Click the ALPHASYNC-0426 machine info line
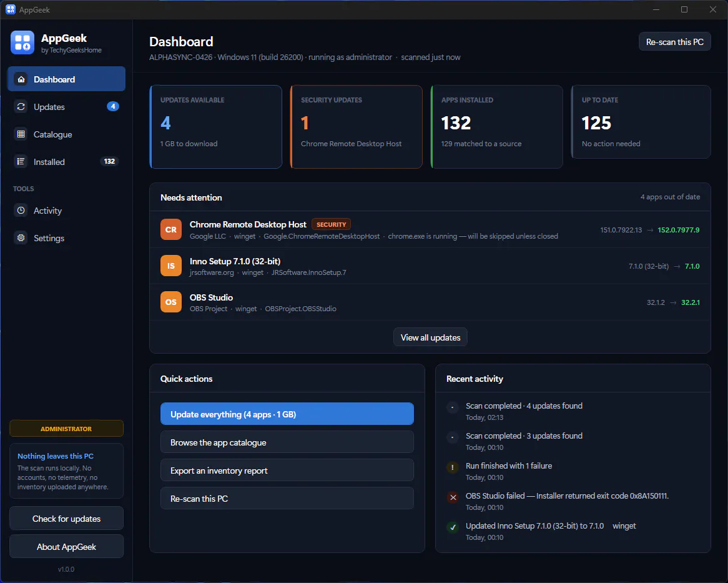The width and height of the screenshot is (728, 583). (305, 57)
